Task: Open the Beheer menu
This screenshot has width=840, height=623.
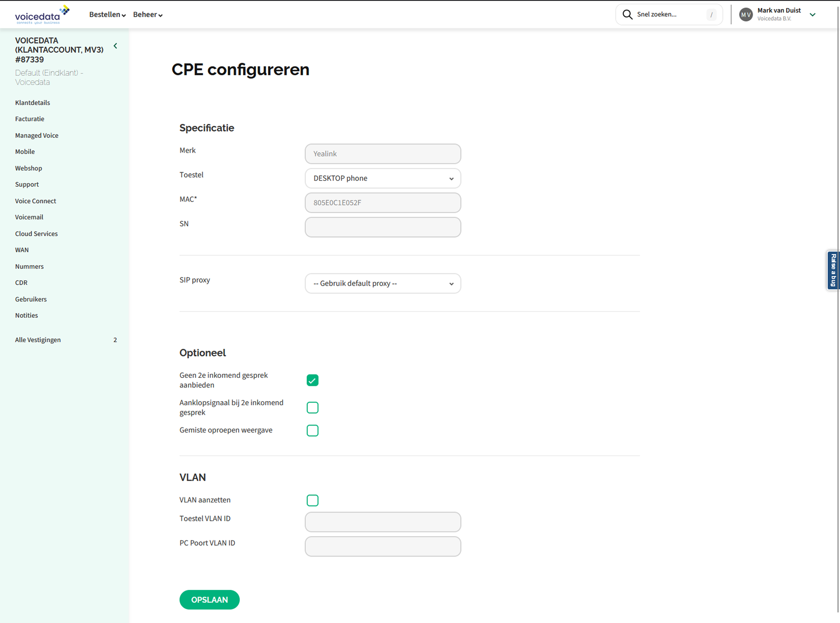Action: [147, 15]
